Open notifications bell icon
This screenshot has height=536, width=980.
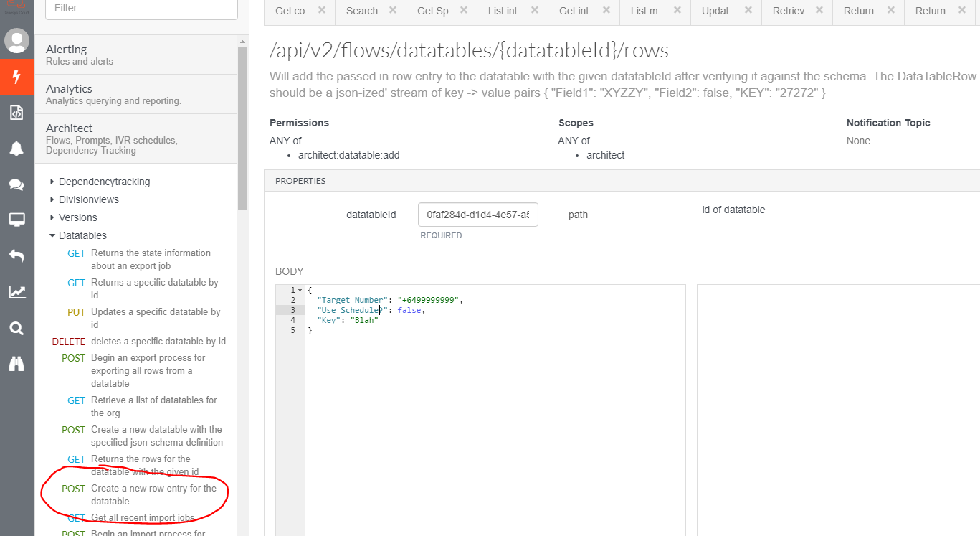(x=16, y=149)
